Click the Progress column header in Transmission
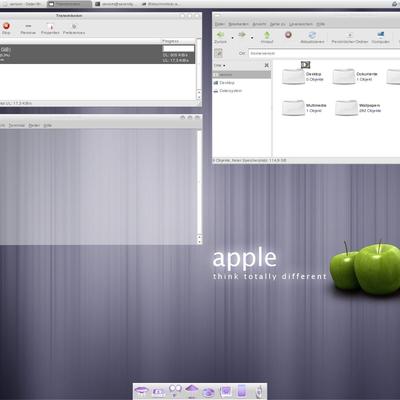400x400 pixels. tap(178, 41)
